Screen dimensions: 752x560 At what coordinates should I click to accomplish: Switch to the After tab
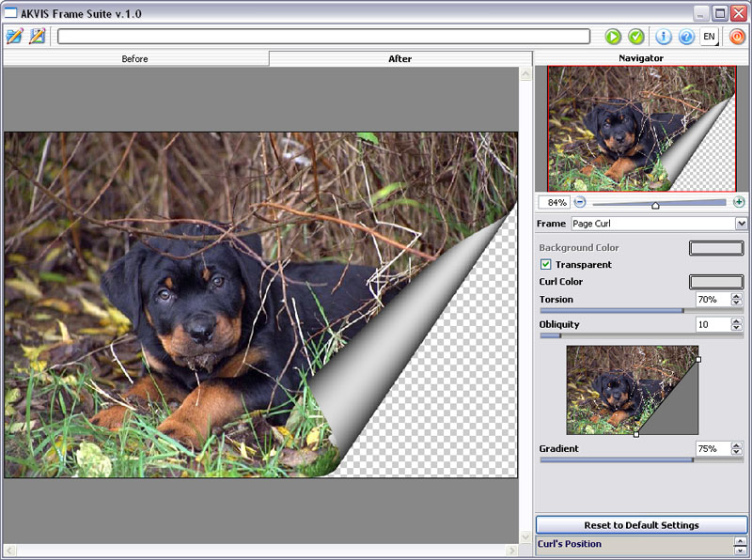click(400, 58)
